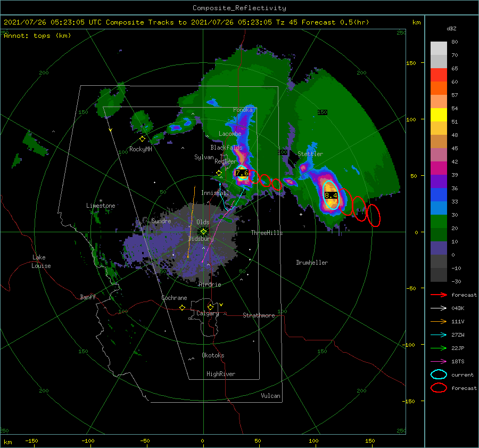The width and height of the screenshot is (479, 448).
Task: Click the Drumheller map label
Action: click(312, 263)
